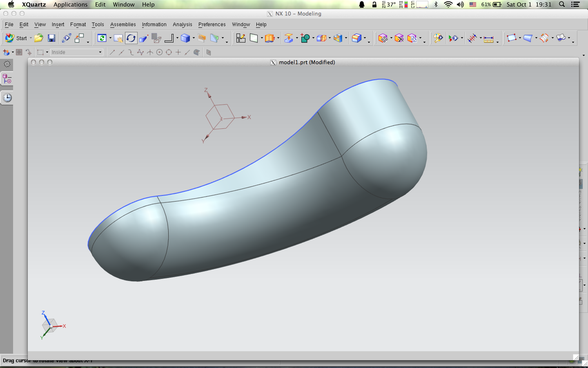
Task: Toggle the Rotate view mode button
Action: point(131,38)
